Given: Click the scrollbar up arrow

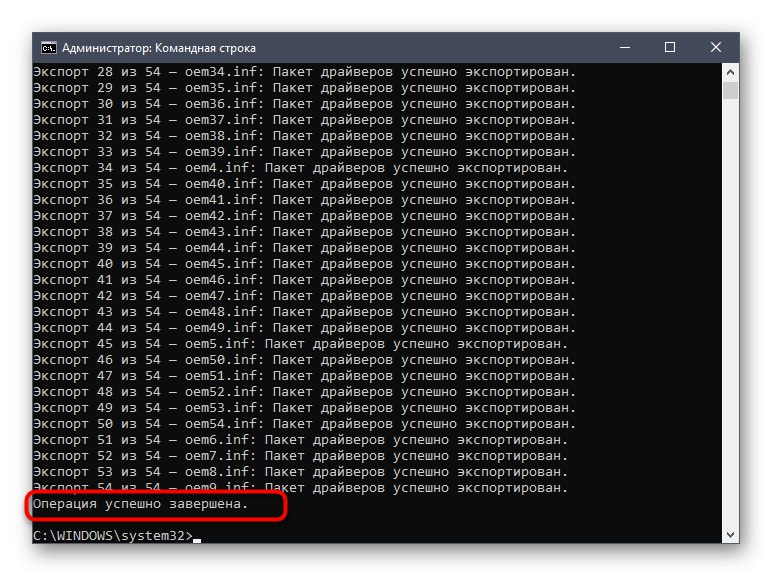Looking at the screenshot, I should [x=730, y=72].
